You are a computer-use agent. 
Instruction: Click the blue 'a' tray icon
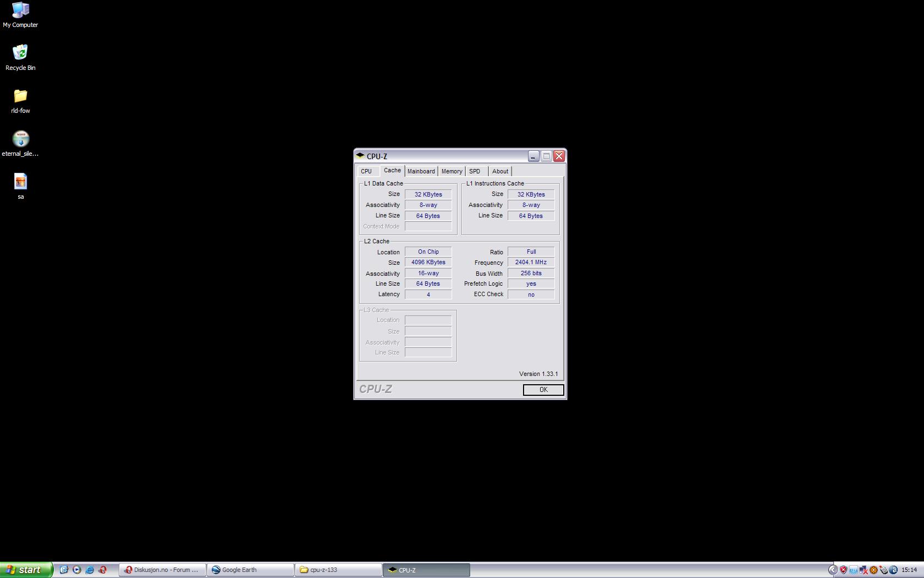pyautogui.click(x=893, y=570)
